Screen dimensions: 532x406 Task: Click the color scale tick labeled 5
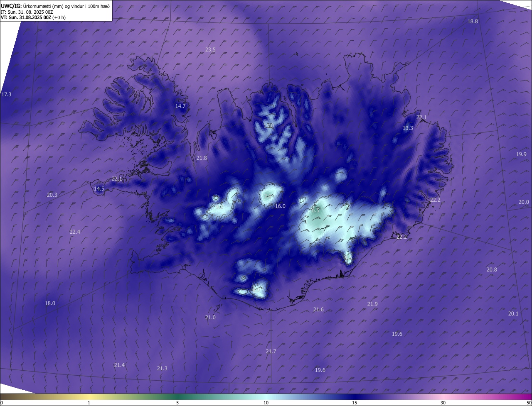tap(177, 403)
